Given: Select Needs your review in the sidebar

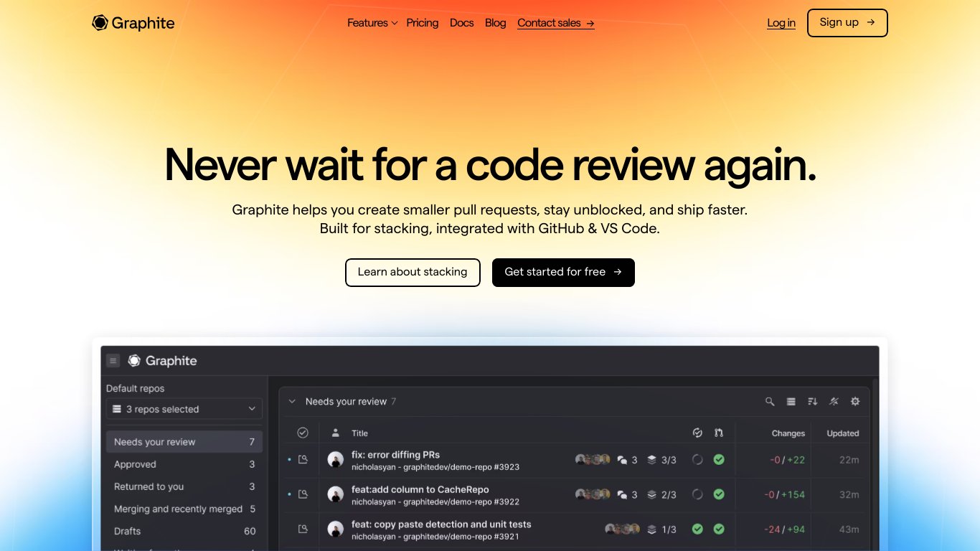Looking at the screenshot, I should (184, 442).
